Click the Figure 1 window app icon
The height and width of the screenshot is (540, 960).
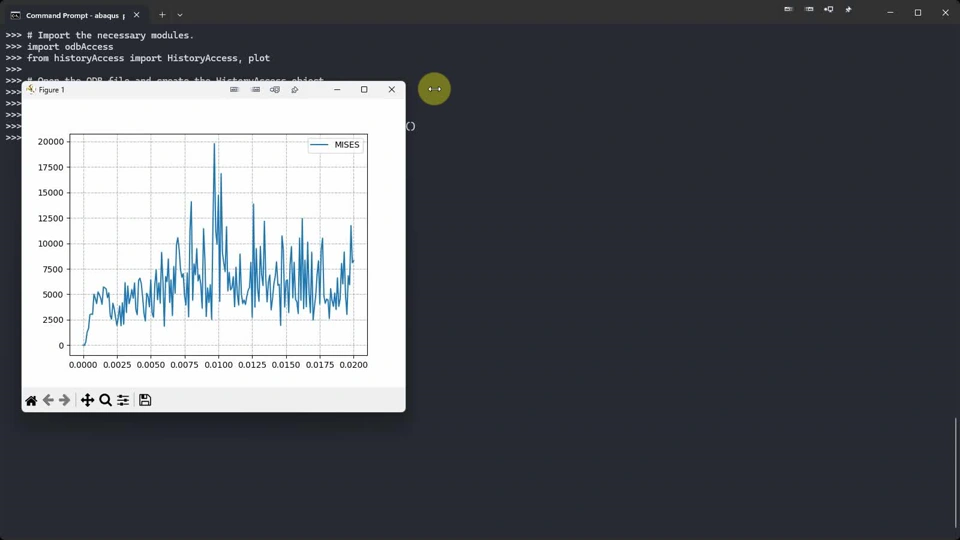(31, 89)
